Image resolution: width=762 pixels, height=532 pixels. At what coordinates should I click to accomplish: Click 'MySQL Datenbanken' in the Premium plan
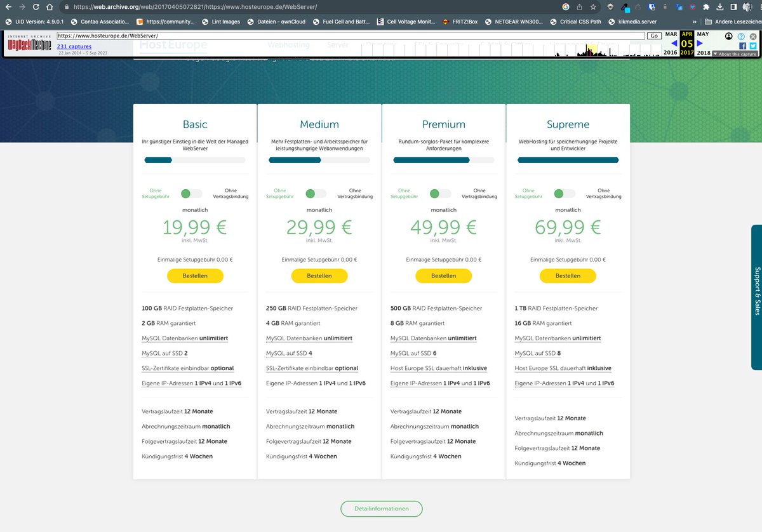418,338
